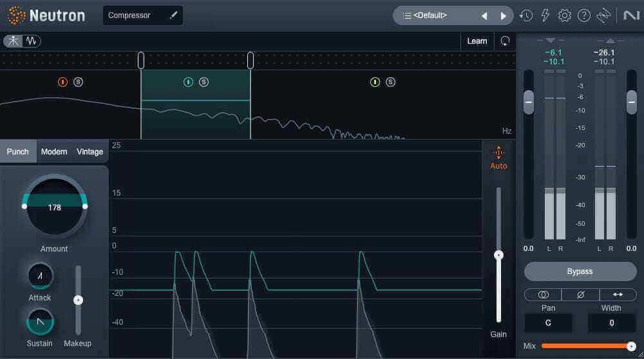Select the waveform detailed view button

pyautogui.click(x=31, y=41)
